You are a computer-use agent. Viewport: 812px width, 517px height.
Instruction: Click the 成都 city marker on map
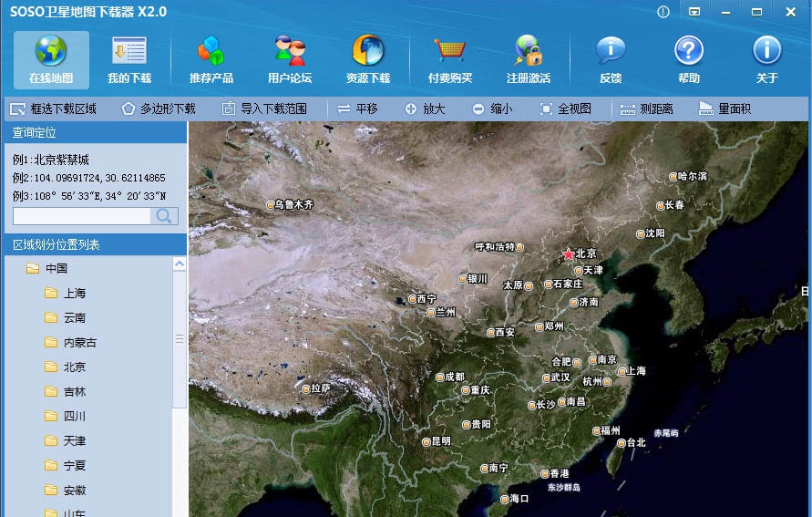click(x=439, y=377)
